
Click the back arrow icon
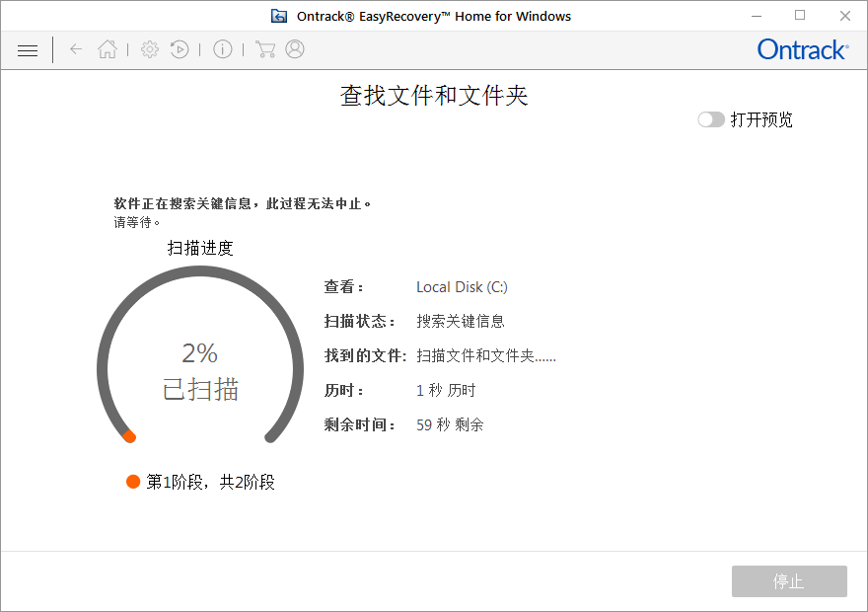(x=76, y=49)
